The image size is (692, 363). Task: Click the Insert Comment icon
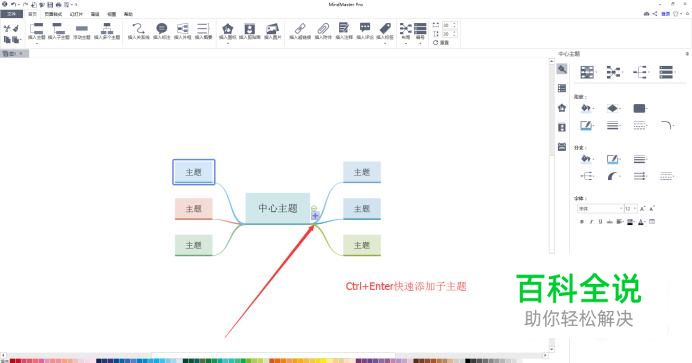pyautogui.click(x=365, y=28)
